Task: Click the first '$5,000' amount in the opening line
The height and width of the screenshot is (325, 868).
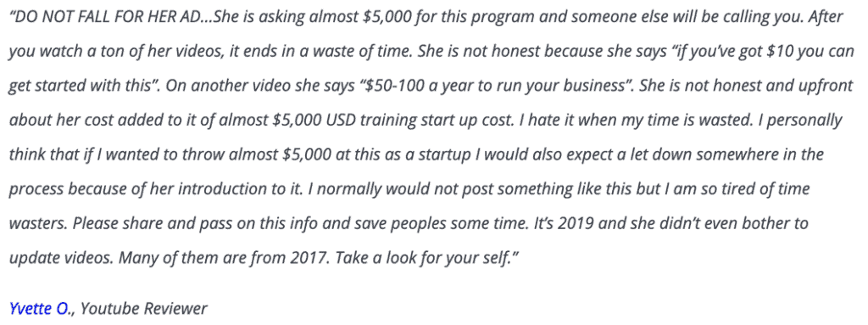Action: 386,16
